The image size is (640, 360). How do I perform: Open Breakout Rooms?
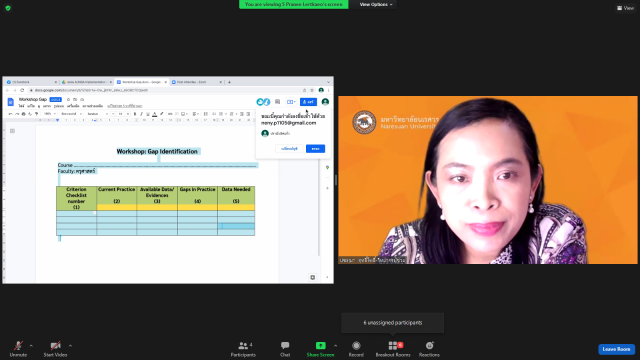(x=393, y=349)
